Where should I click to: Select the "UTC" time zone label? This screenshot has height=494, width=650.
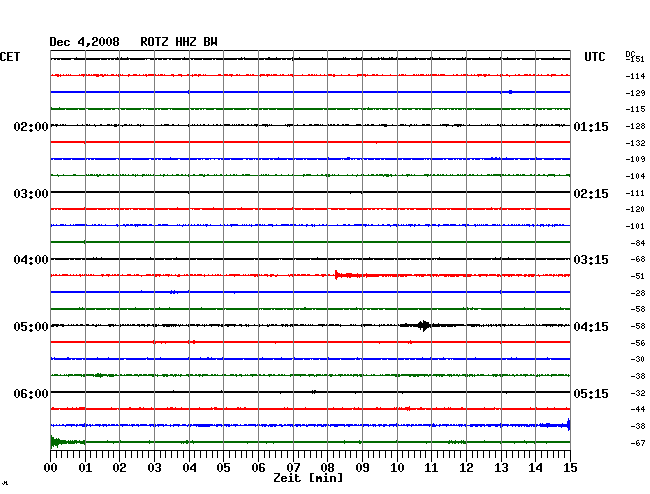594,57
